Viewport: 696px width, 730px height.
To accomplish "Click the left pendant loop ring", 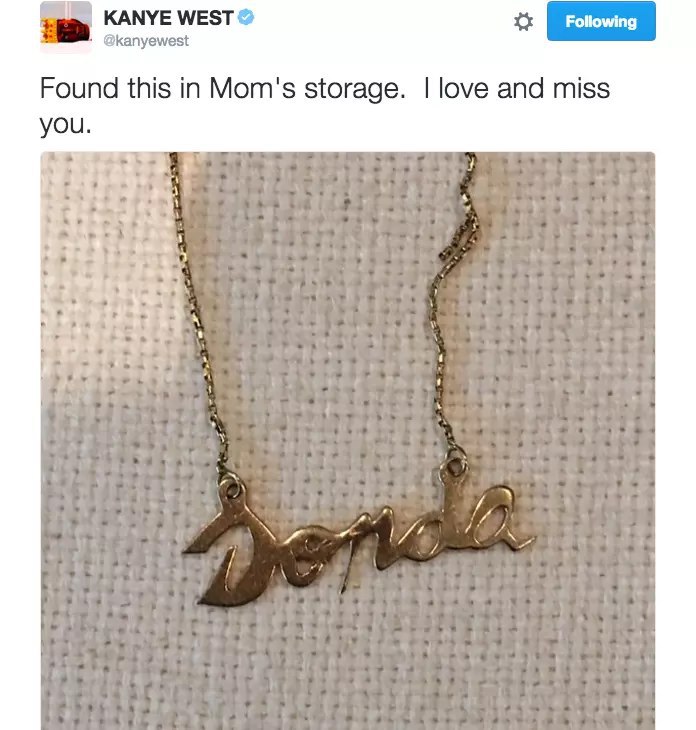I will (x=231, y=488).
